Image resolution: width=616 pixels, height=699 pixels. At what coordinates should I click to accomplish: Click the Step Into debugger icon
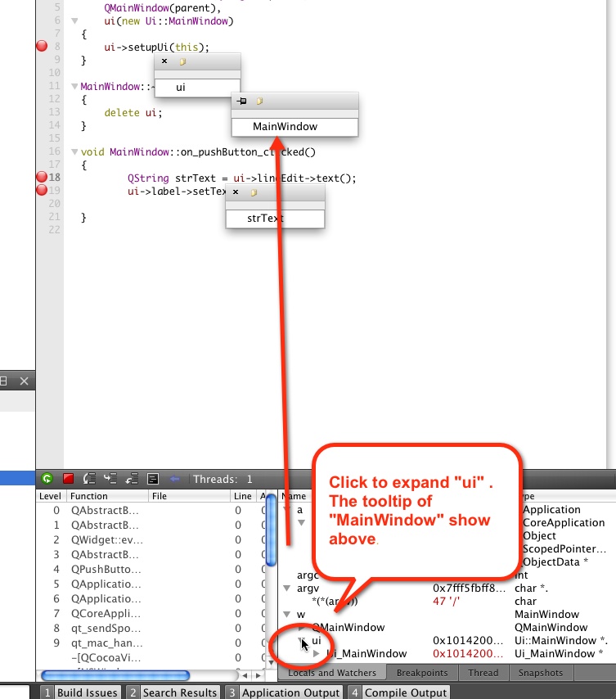click(x=110, y=479)
